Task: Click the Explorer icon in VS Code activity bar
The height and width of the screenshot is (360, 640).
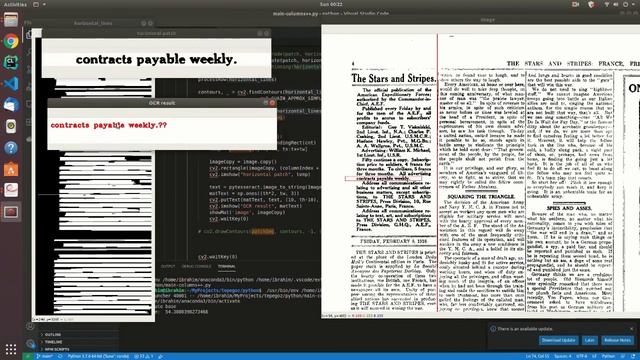Action: (29, 35)
